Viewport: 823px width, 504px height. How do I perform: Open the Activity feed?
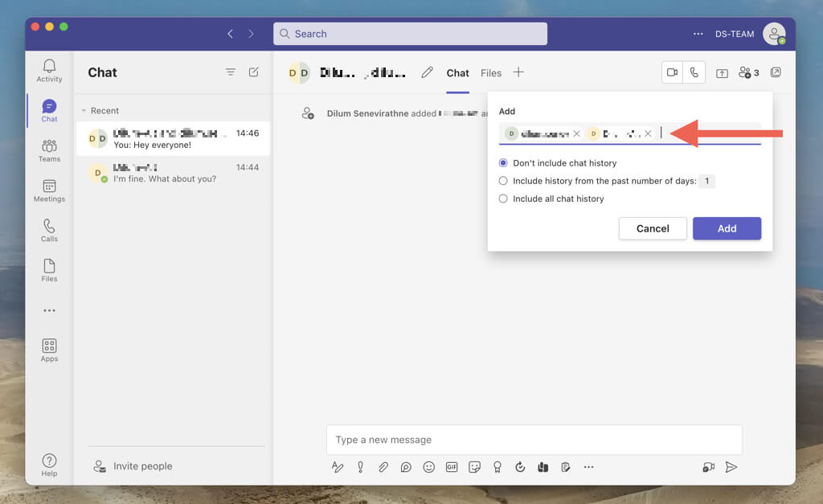pyautogui.click(x=49, y=71)
